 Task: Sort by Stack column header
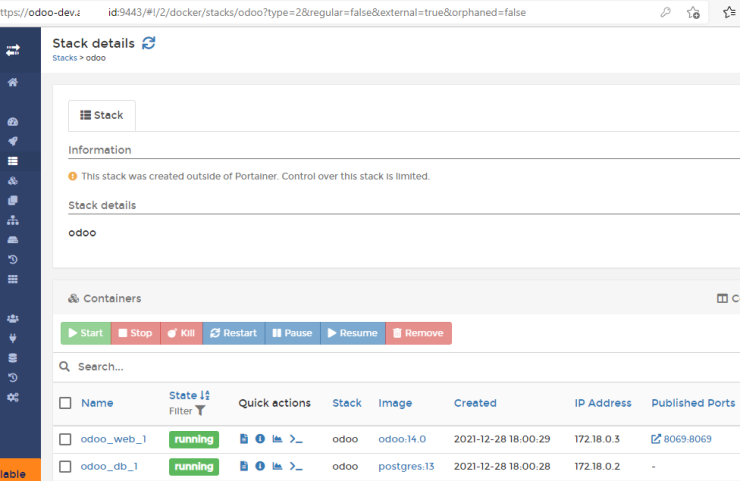pyautogui.click(x=347, y=403)
